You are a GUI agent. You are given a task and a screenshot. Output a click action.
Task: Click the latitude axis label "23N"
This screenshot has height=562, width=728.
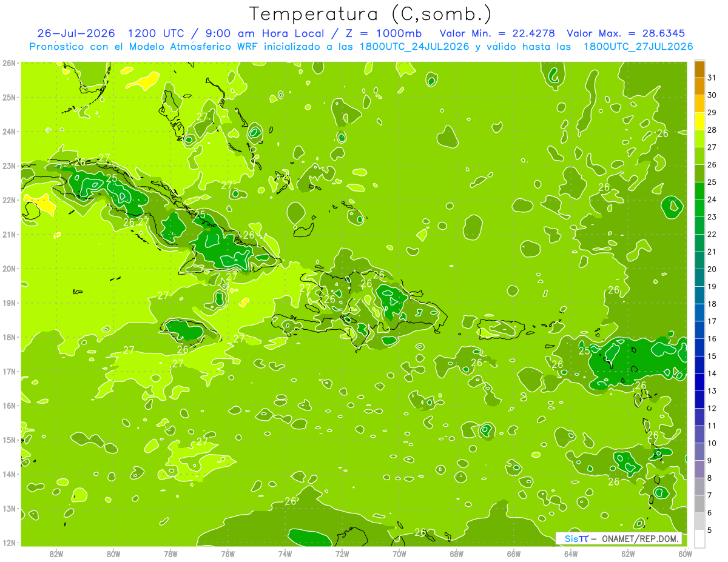pyautogui.click(x=9, y=166)
